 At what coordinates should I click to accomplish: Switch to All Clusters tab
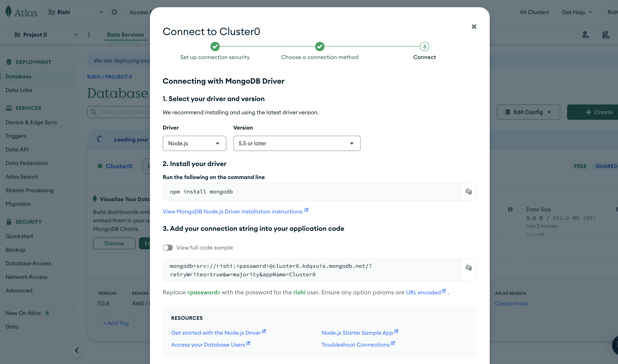[x=534, y=12]
